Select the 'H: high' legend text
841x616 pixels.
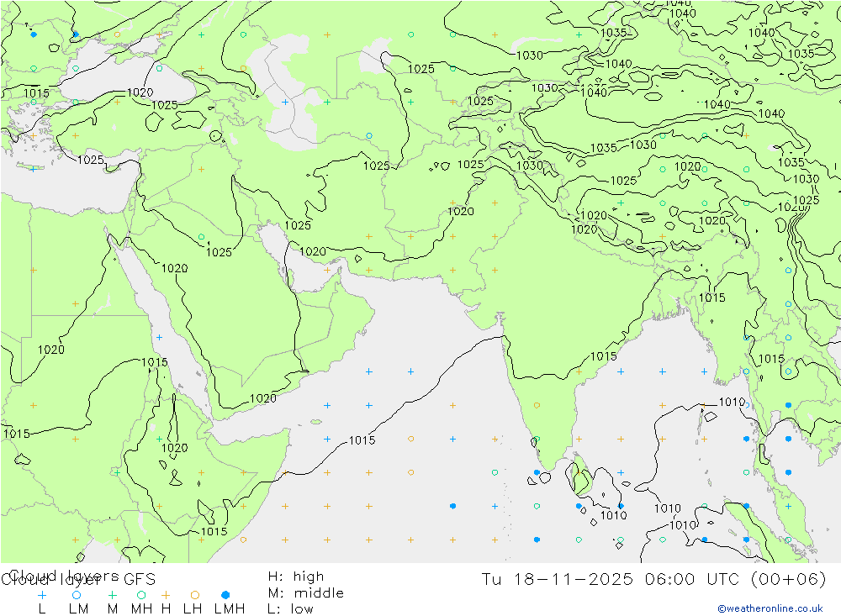296,577
